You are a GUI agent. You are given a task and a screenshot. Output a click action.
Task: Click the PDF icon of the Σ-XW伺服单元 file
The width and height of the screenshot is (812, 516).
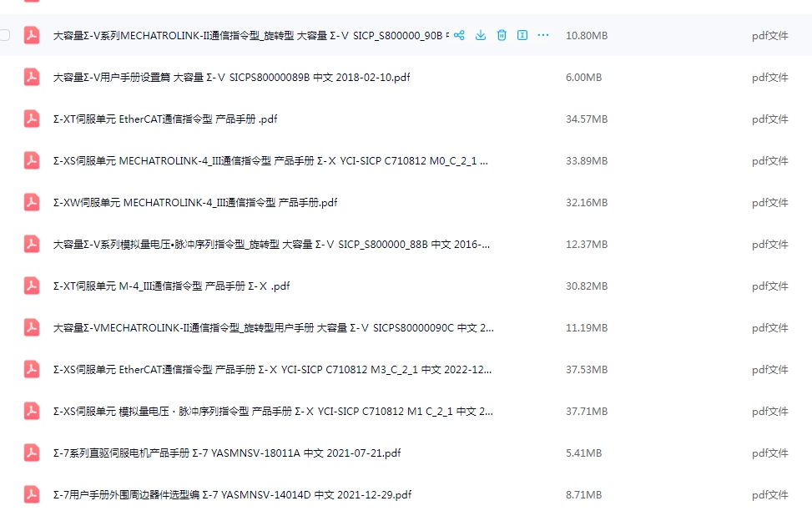(x=32, y=202)
